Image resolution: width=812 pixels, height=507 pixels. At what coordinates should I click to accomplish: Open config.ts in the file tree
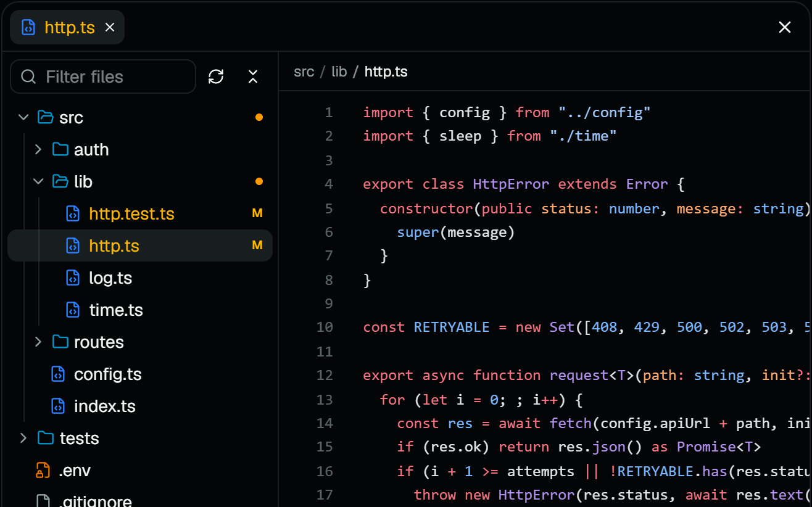click(x=140, y=374)
